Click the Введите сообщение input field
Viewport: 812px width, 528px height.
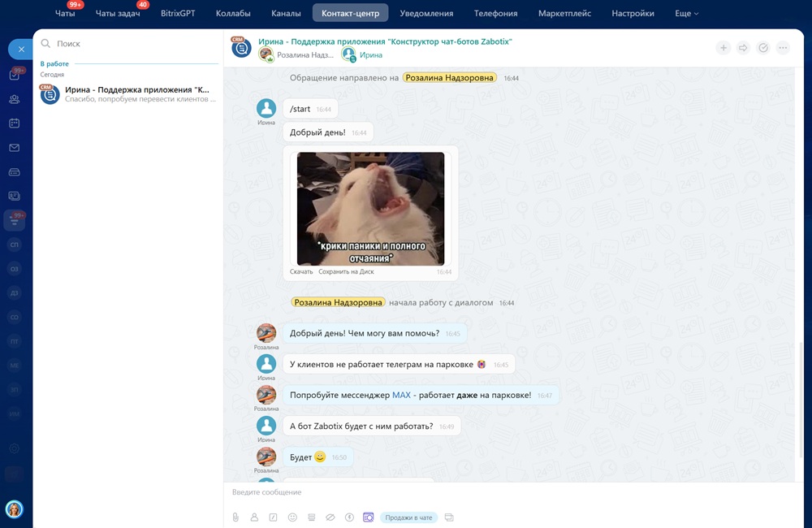512,492
